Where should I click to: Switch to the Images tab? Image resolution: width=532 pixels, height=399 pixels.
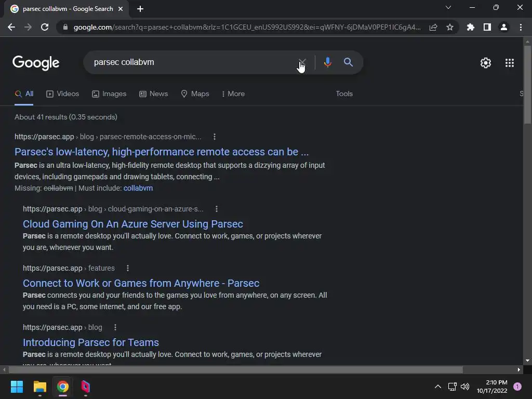[109, 94]
